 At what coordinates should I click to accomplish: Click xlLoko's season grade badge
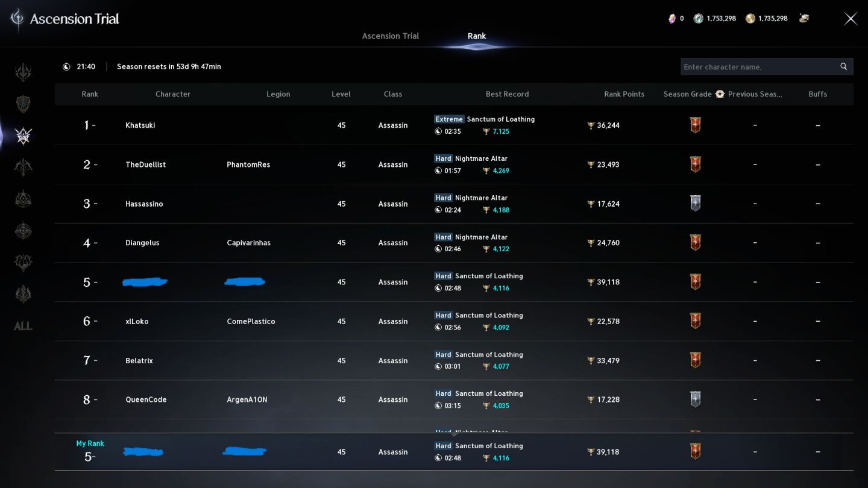click(695, 321)
